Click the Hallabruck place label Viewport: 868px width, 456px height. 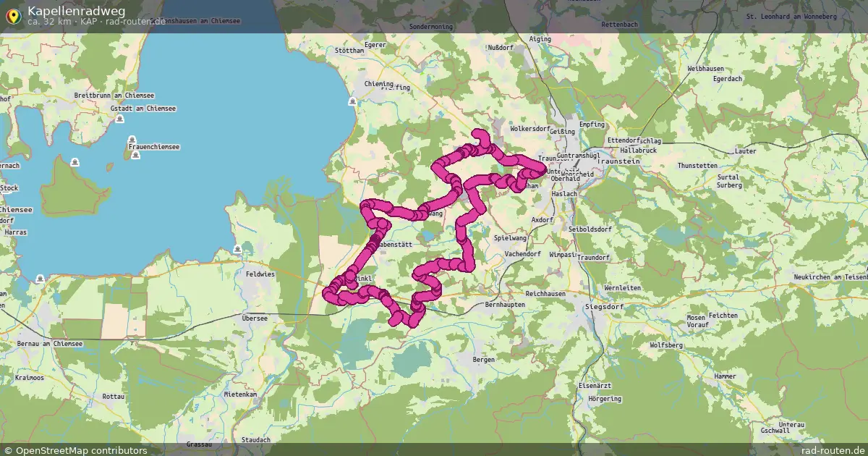638,150
